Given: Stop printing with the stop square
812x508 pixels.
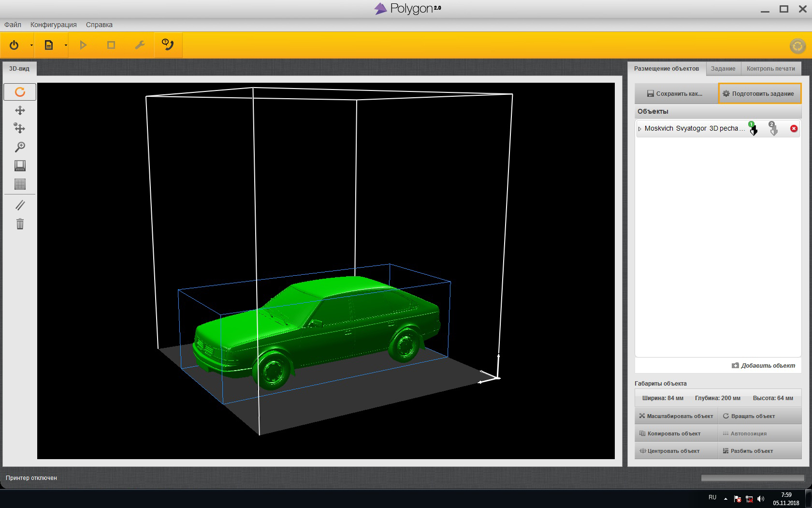Looking at the screenshot, I should (111, 45).
